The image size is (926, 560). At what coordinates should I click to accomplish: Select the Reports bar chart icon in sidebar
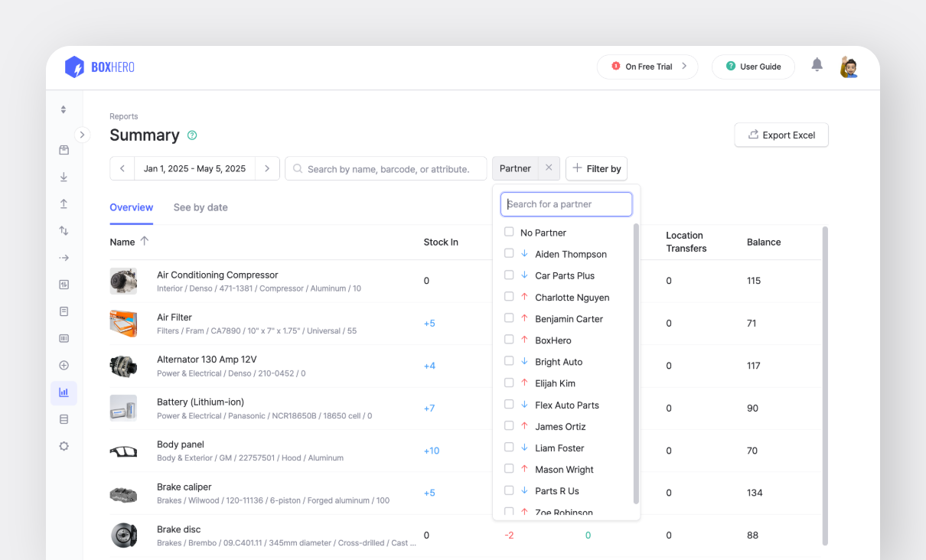(64, 392)
